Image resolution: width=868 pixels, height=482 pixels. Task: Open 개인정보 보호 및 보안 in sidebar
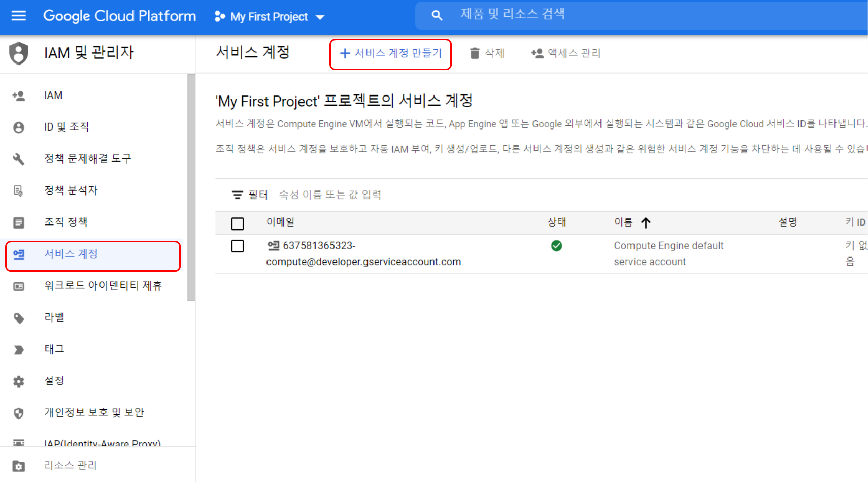[x=94, y=413]
